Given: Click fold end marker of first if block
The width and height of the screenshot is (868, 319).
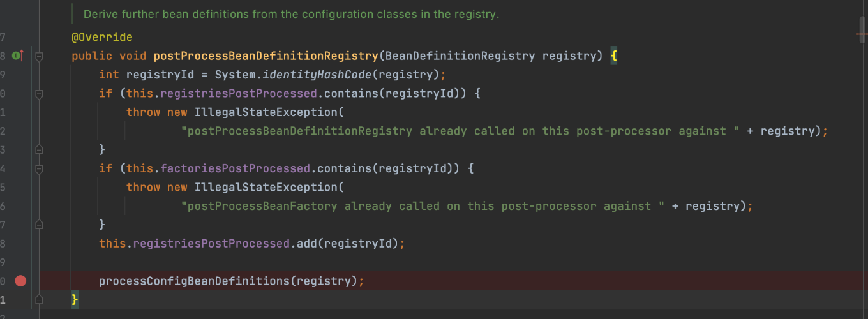Looking at the screenshot, I should [39, 150].
